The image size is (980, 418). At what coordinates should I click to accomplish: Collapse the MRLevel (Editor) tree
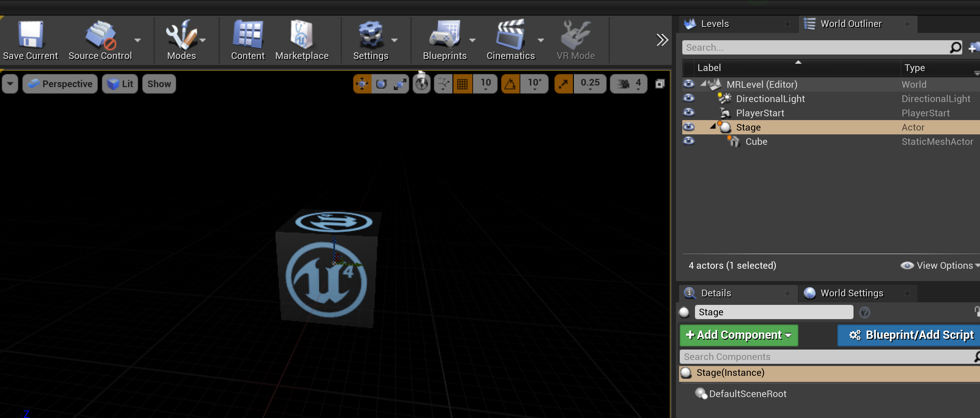pyautogui.click(x=703, y=84)
